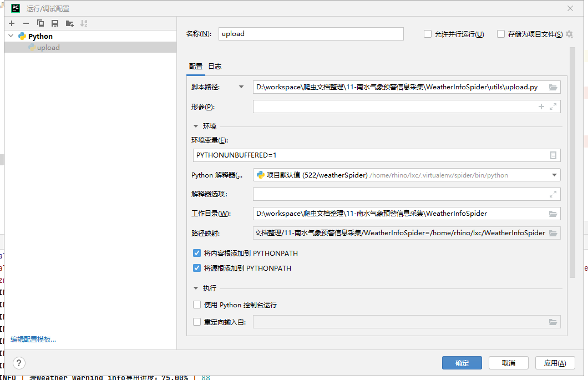The height and width of the screenshot is (380, 588).
Task: Switch to the 日志 tab
Action: [215, 67]
